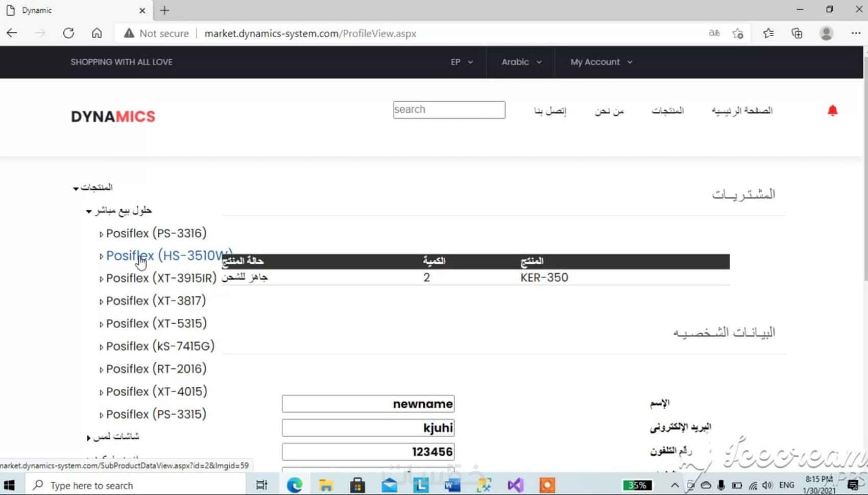Viewport: 868px width, 495px height.
Task: Open browser Settings and more menu
Action: click(856, 33)
